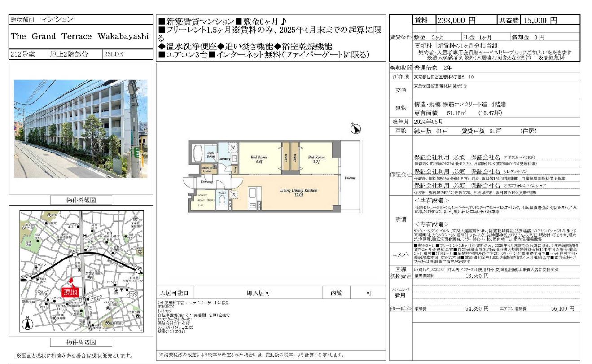Click the 総戸数 61戸 text

(430, 131)
